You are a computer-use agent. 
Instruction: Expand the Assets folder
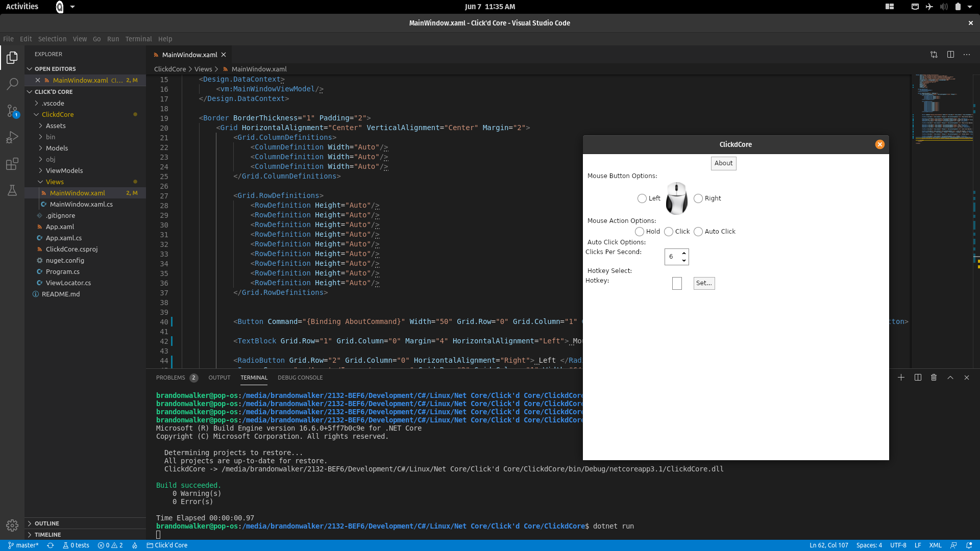click(x=56, y=126)
